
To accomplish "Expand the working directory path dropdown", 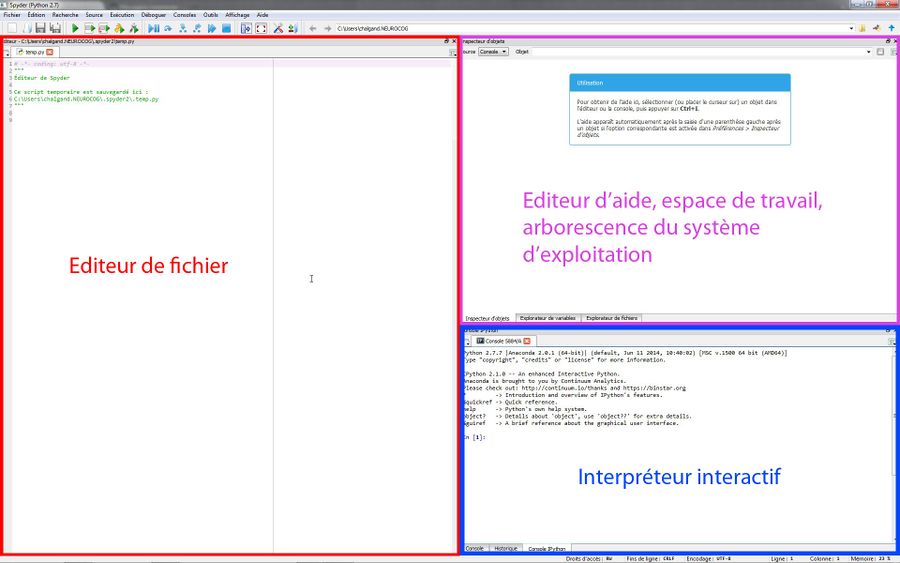I will pyautogui.click(x=850, y=29).
